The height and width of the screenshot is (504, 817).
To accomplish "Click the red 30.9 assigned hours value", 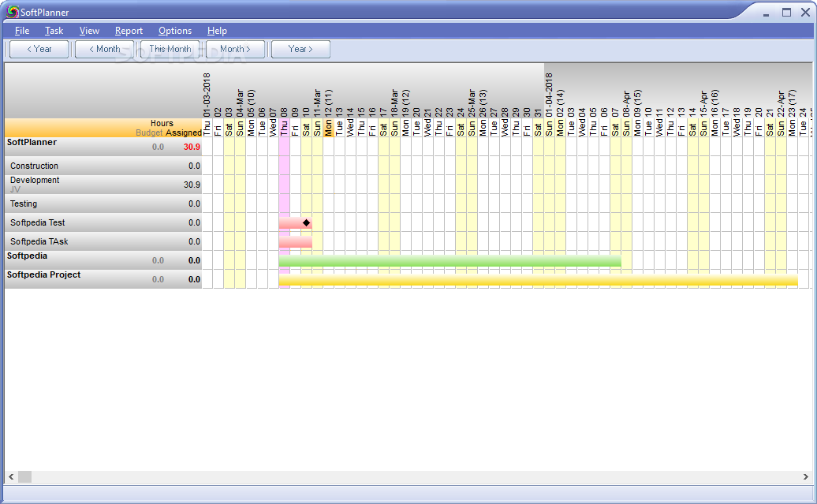I will tap(192, 147).
